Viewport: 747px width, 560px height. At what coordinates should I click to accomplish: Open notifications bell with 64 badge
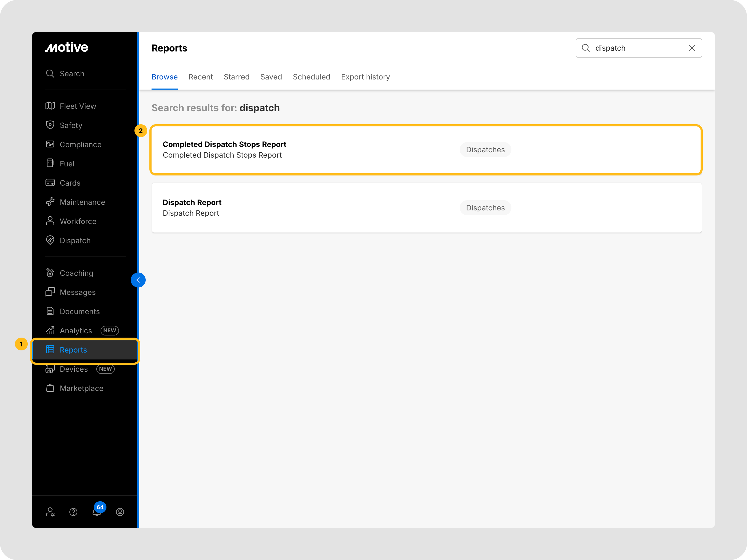pos(97,511)
